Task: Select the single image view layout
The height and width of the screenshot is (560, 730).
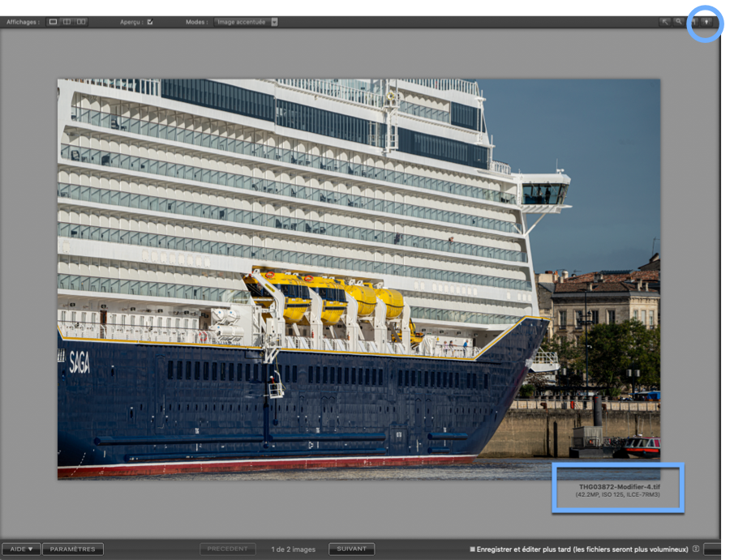Action: (53, 22)
